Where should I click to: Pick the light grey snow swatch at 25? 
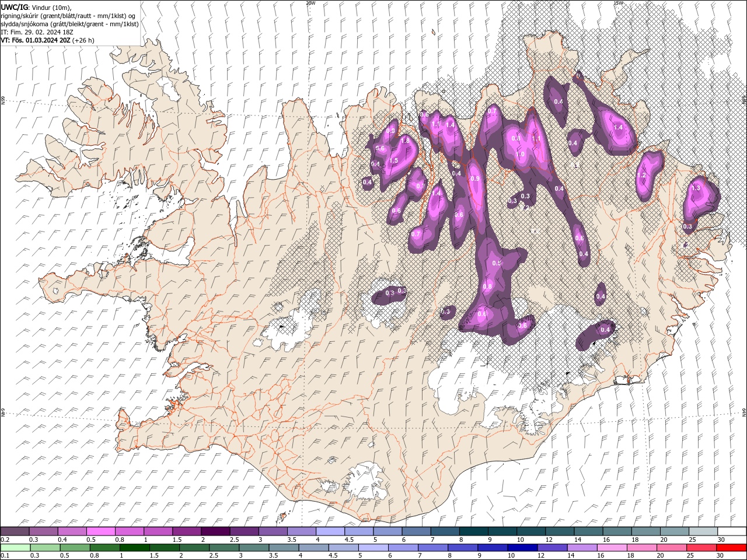coord(703,531)
